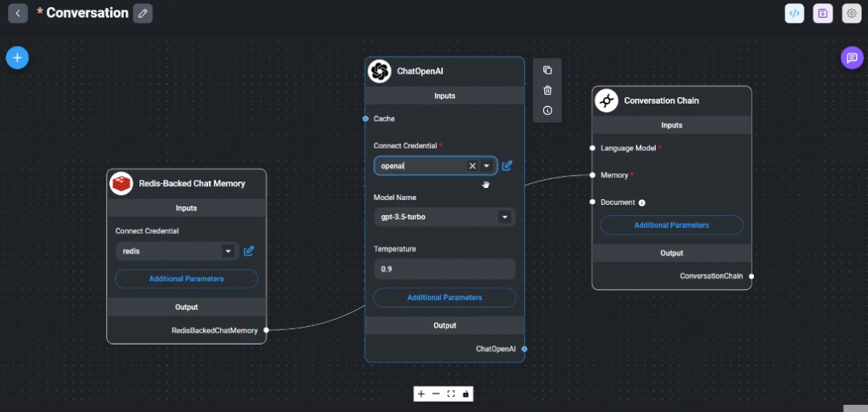Screen dimensions: 868x412
Task: Show the Document input info tooltip
Action: (642, 202)
